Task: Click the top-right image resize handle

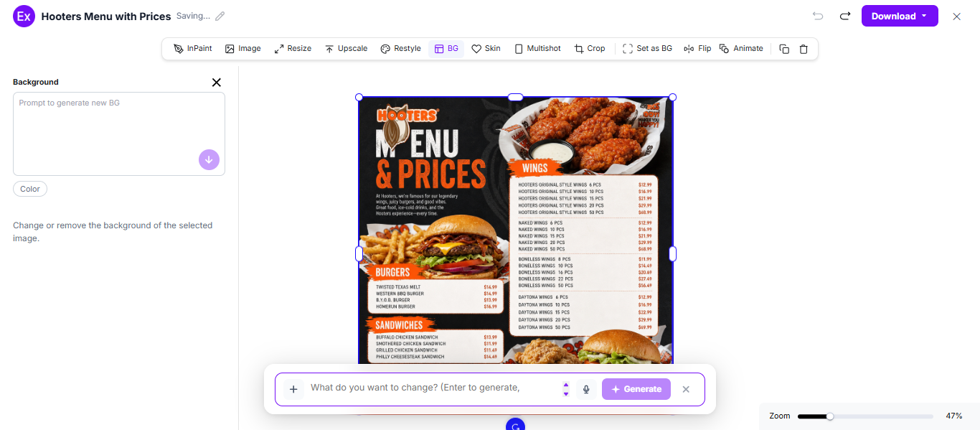Action: click(672, 97)
